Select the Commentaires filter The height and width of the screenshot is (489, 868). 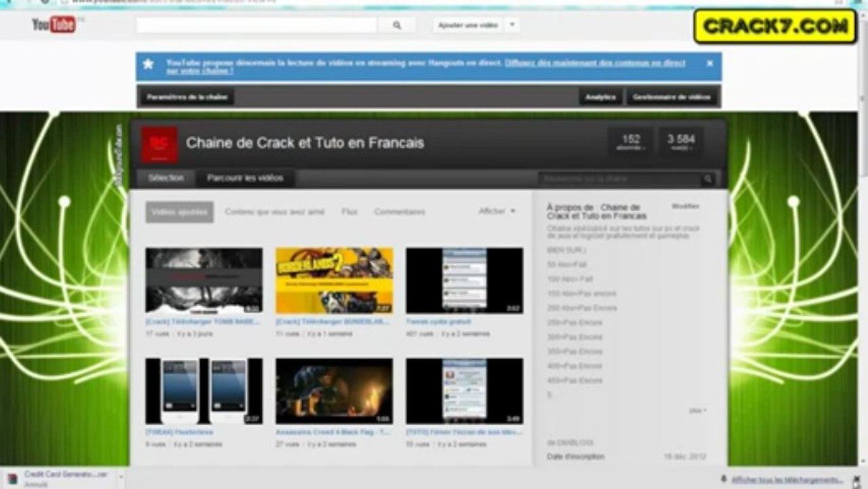tap(400, 212)
